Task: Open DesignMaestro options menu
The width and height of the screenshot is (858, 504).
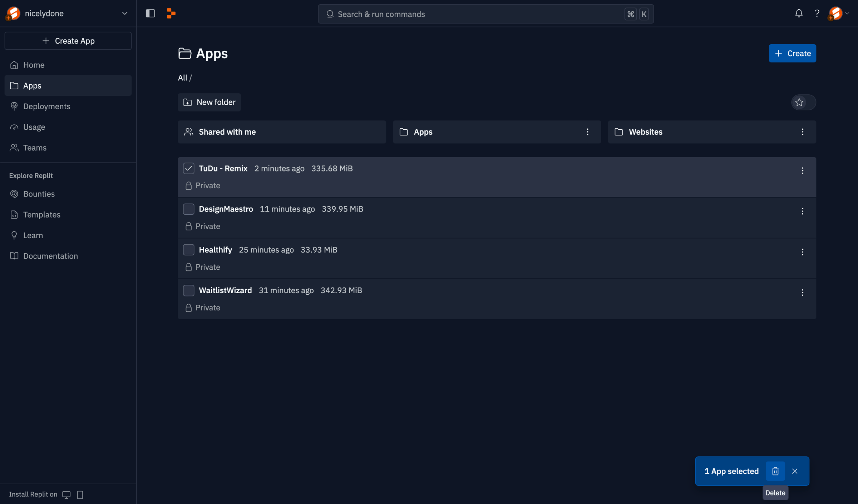Action: 803,211
